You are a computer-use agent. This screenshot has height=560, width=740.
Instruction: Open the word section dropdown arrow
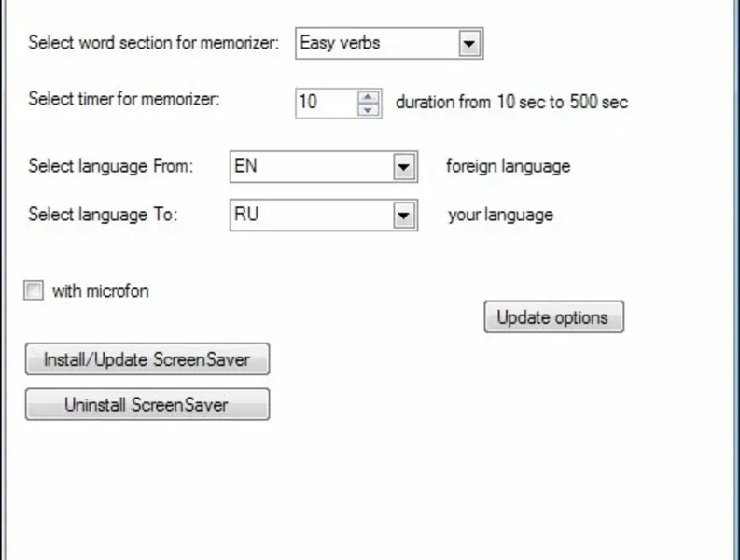(x=469, y=43)
